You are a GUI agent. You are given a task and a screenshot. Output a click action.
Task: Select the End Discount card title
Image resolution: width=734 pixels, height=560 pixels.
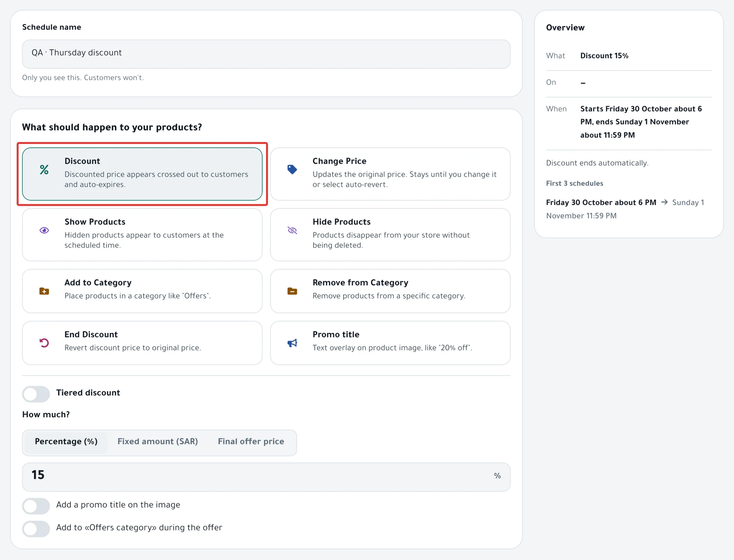tap(91, 334)
